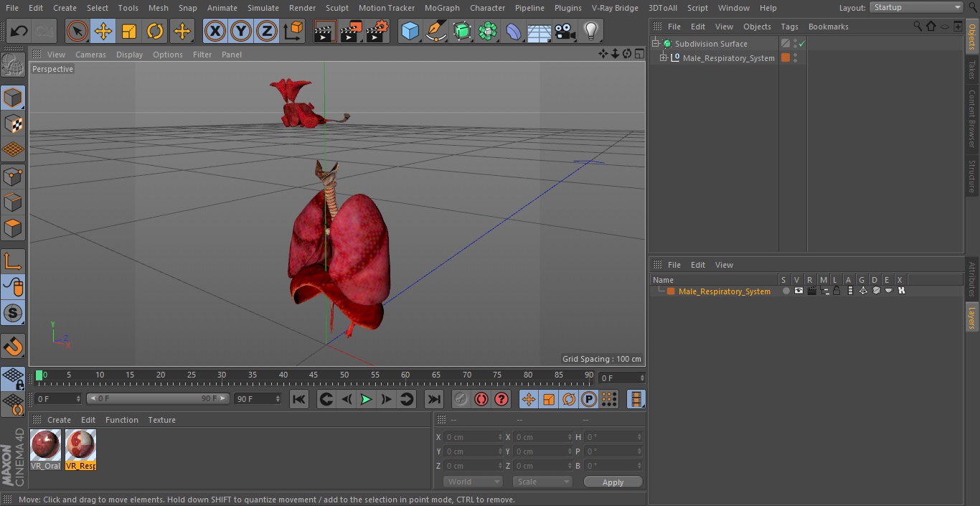Toggle layer view visibility eye icon

click(x=798, y=291)
